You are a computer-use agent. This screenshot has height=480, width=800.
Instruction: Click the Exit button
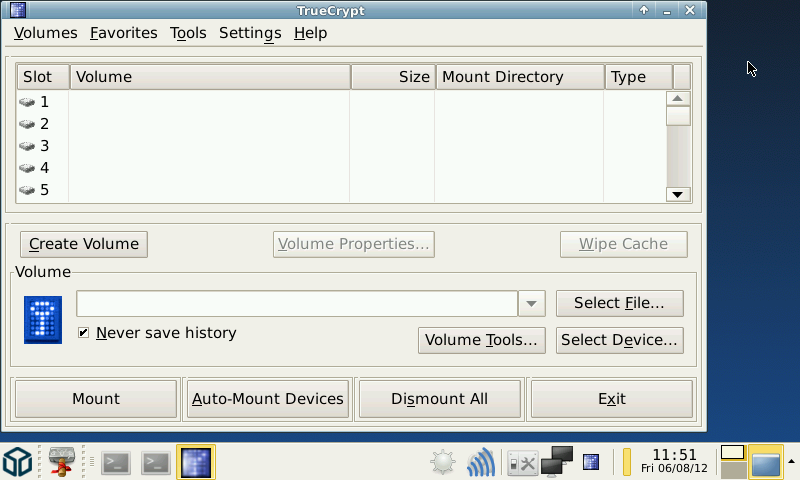point(612,399)
